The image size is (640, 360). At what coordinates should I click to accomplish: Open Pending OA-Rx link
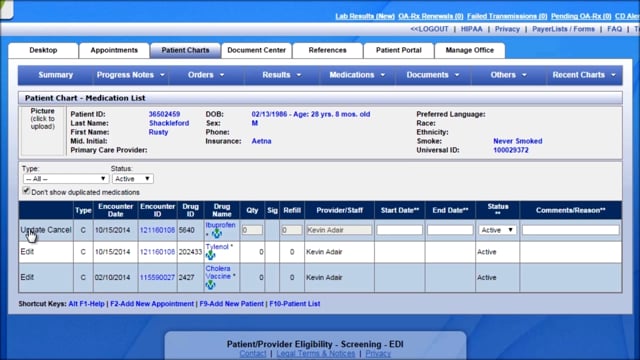581,16
